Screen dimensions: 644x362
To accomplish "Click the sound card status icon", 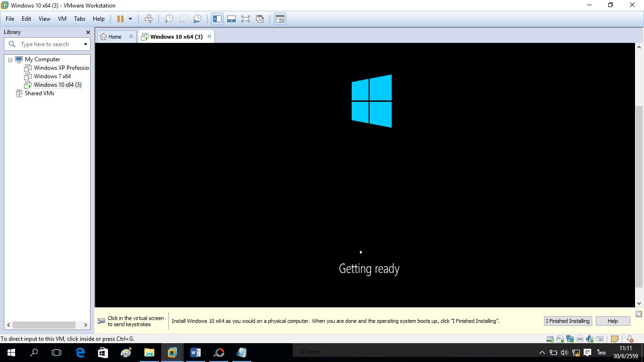I will (x=590, y=339).
